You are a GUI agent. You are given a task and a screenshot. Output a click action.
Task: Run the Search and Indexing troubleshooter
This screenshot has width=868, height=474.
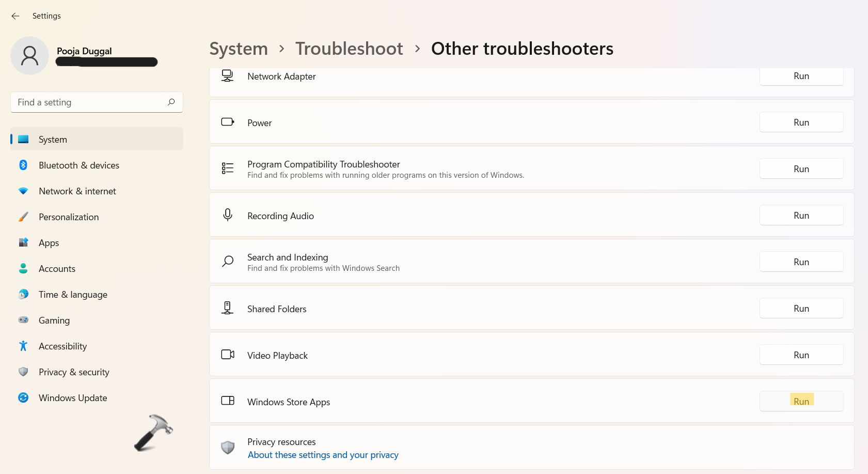tap(801, 262)
